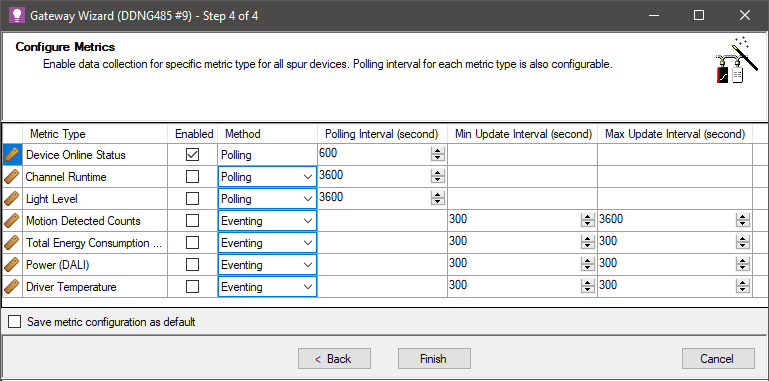Select the Power (DALI) row label
This screenshot has width=769, height=381.
coord(58,265)
